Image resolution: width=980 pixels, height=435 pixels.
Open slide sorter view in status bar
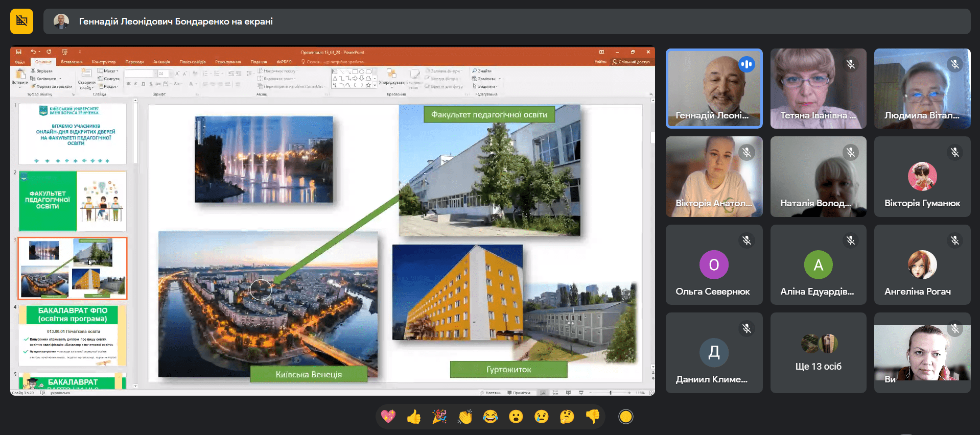[555, 393]
